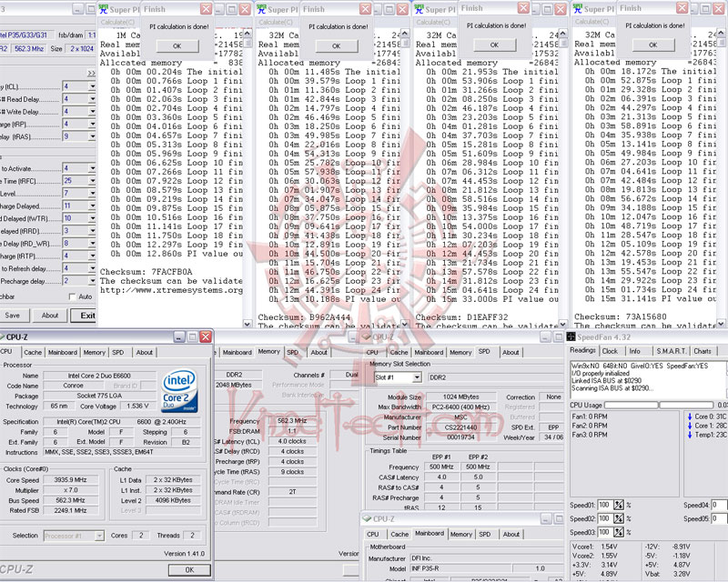The height and width of the screenshot is (582, 728).
Task: Click the About button in MemSet
Action: pos(50,316)
